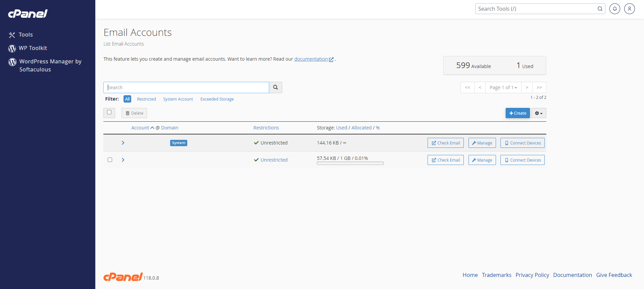Open the documentation link
Screen dimensions: 644x289
311,59
